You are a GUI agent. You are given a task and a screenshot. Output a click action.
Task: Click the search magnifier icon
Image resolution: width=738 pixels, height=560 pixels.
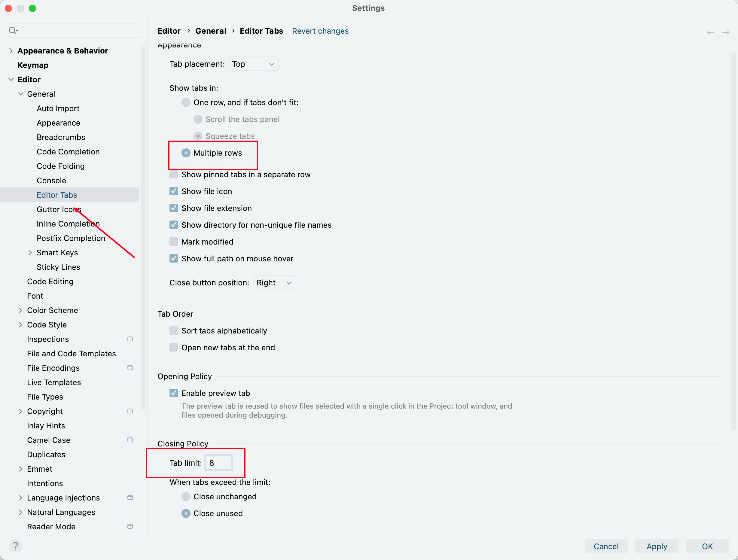[x=13, y=31]
